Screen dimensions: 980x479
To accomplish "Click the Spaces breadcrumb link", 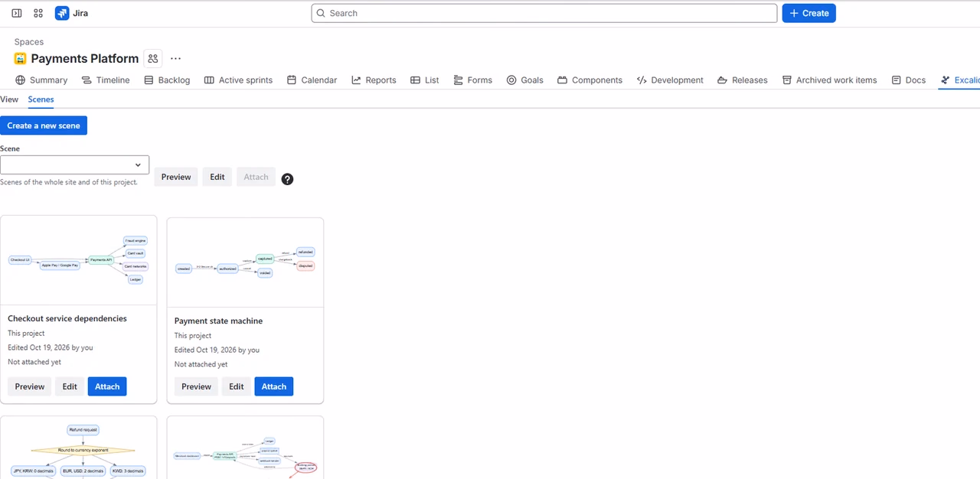I will [x=29, y=42].
